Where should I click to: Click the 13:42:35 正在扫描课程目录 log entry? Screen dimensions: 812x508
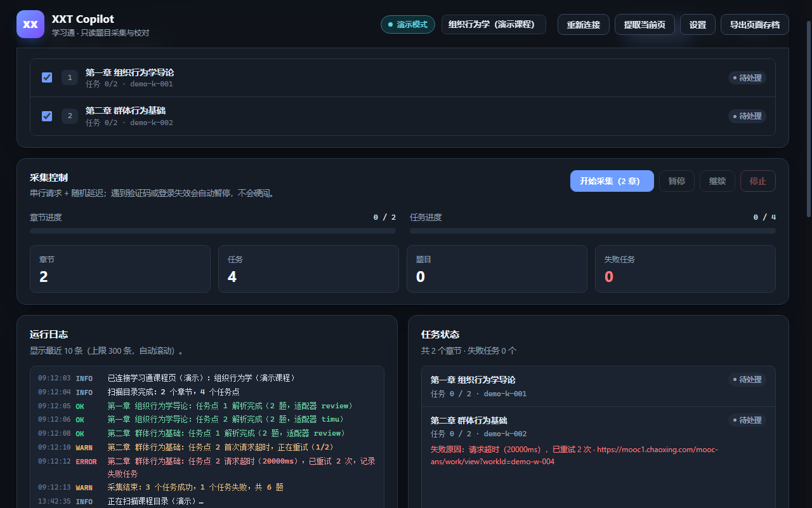(207, 502)
